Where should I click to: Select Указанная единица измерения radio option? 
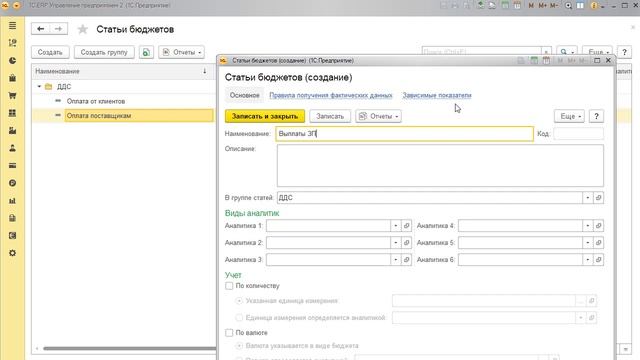(239, 301)
